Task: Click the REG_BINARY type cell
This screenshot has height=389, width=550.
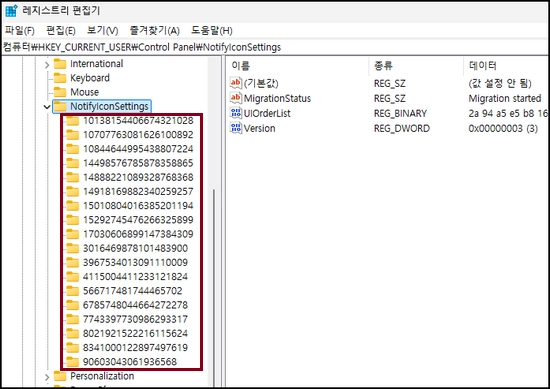Action: pos(400,113)
